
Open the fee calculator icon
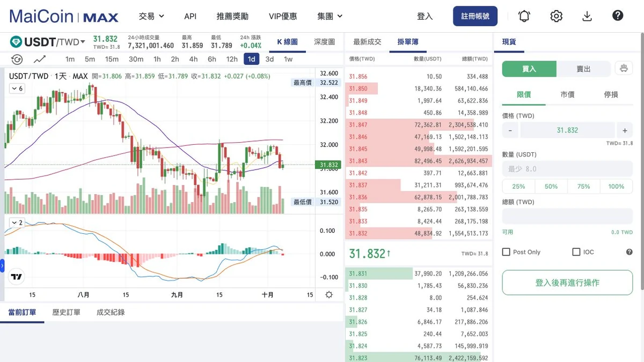(623, 68)
